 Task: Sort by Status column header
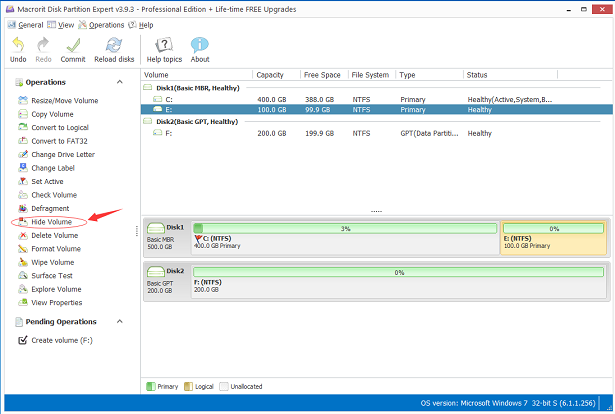point(511,75)
